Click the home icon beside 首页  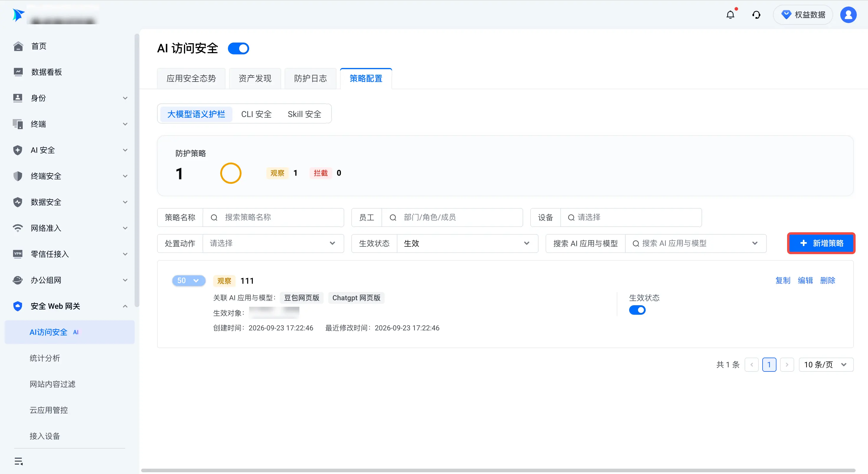pos(18,46)
